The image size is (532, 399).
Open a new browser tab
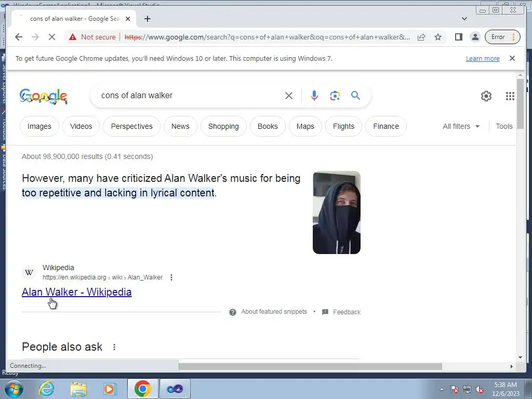[147, 19]
